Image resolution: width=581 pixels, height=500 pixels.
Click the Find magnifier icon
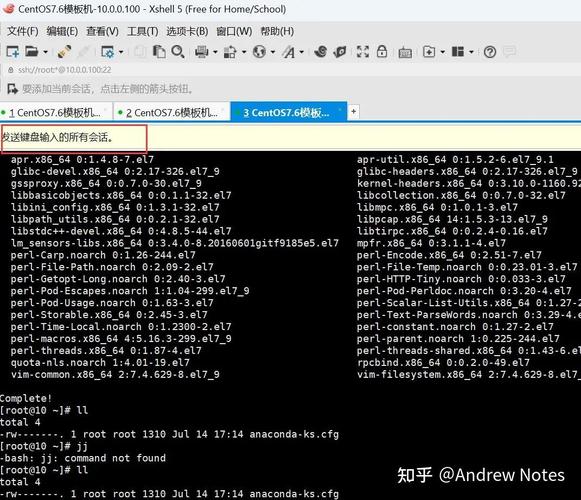coord(178,52)
